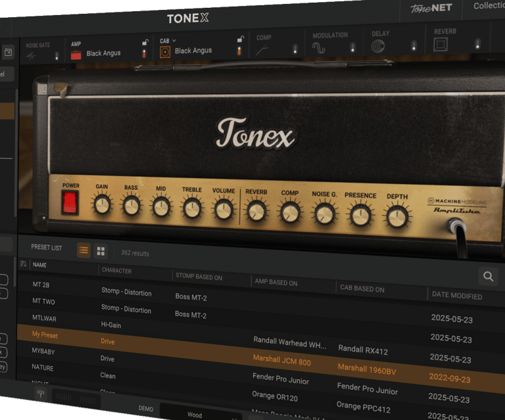Toggle the Reverb power switch
The height and width of the screenshot is (420, 505).
click(x=477, y=44)
